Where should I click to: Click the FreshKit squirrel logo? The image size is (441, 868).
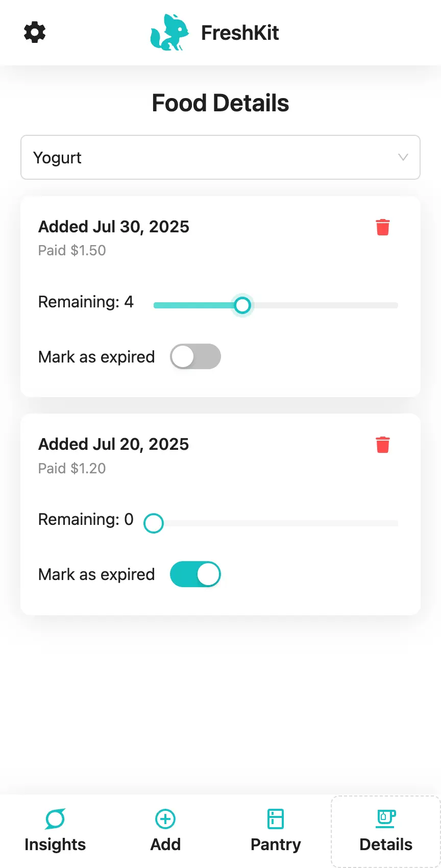169,32
